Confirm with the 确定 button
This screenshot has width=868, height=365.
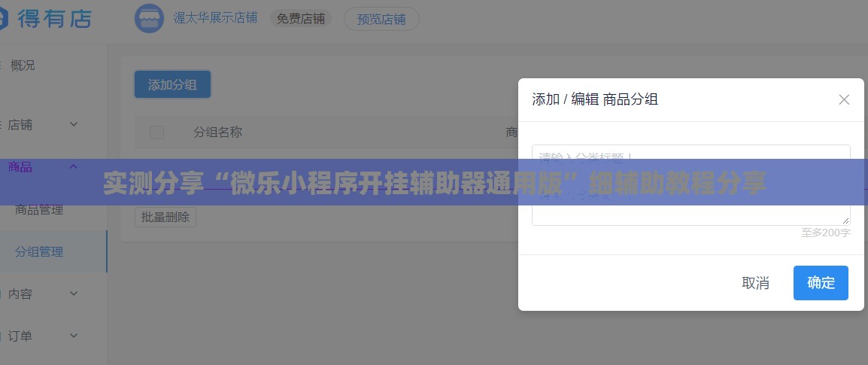[821, 283]
